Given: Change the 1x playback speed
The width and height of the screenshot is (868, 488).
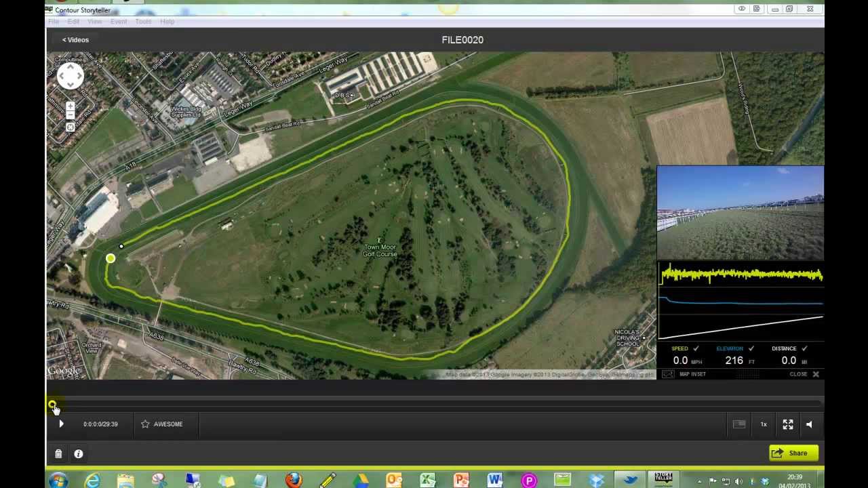Looking at the screenshot, I should click(764, 424).
